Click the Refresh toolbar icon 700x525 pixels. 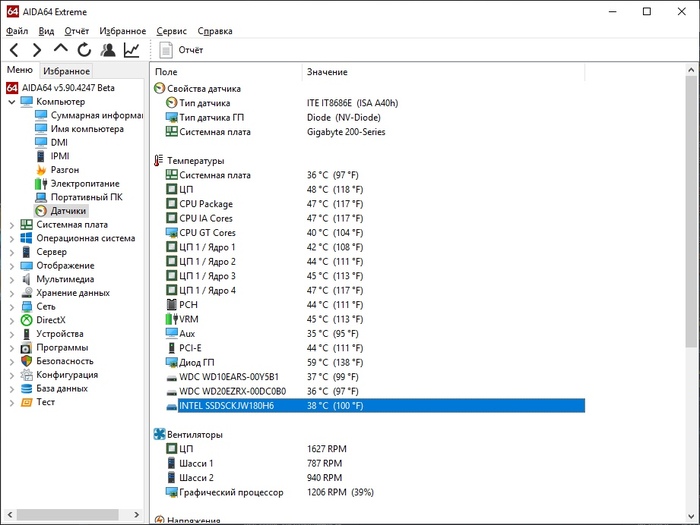tap(84, 50)
